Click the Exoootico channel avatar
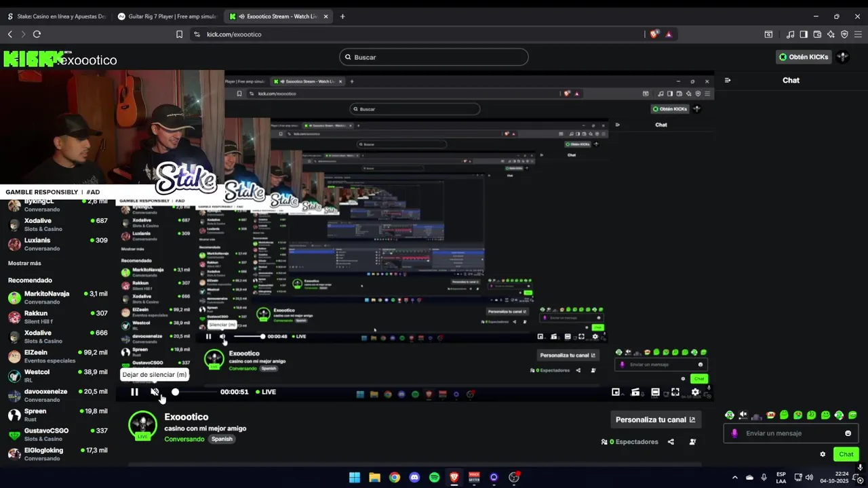This screenshot has height=488, width=868. [x=142, y=426]
